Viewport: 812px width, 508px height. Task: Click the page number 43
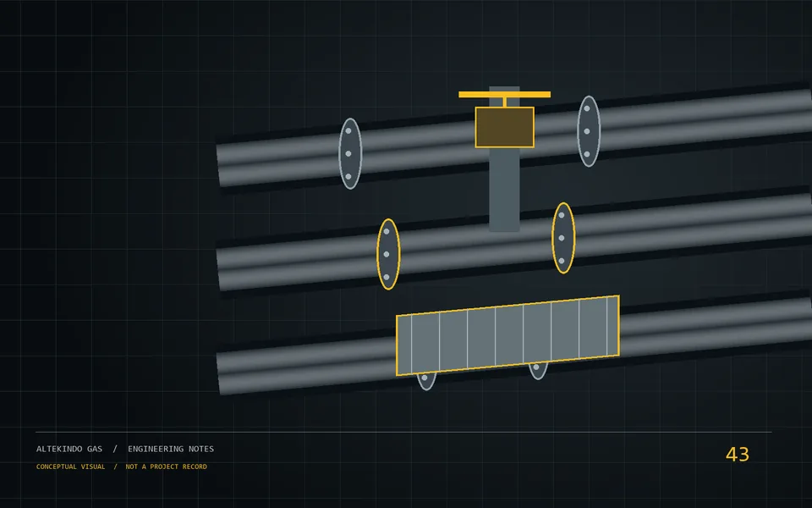click(738, 455)
